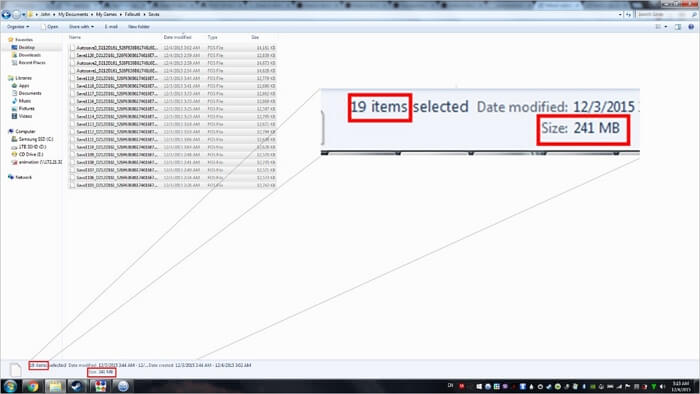Sort files by the Size column

[x=255, y=37]
